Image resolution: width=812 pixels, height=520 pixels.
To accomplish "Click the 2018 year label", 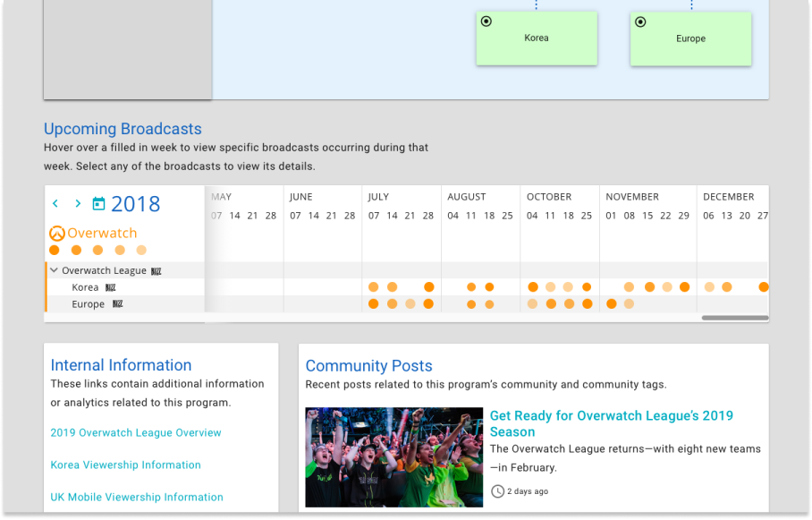I will [136, 204].
